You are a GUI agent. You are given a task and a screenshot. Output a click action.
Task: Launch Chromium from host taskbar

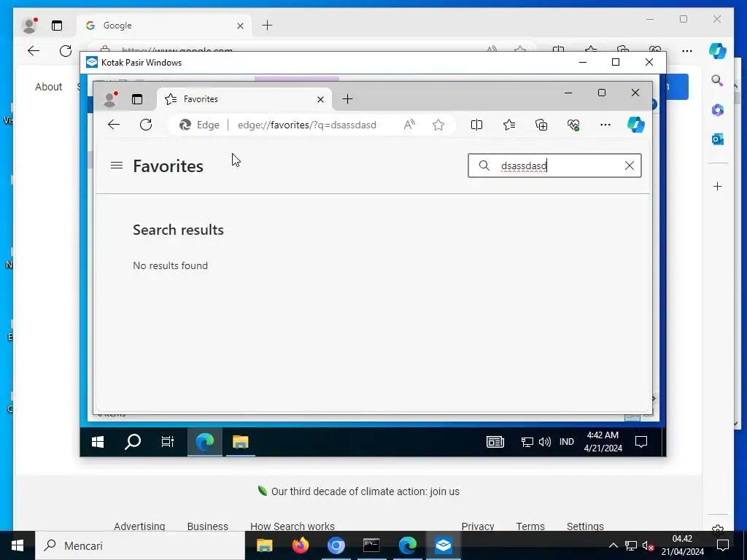pyautogui.click(x=336, y=545)
